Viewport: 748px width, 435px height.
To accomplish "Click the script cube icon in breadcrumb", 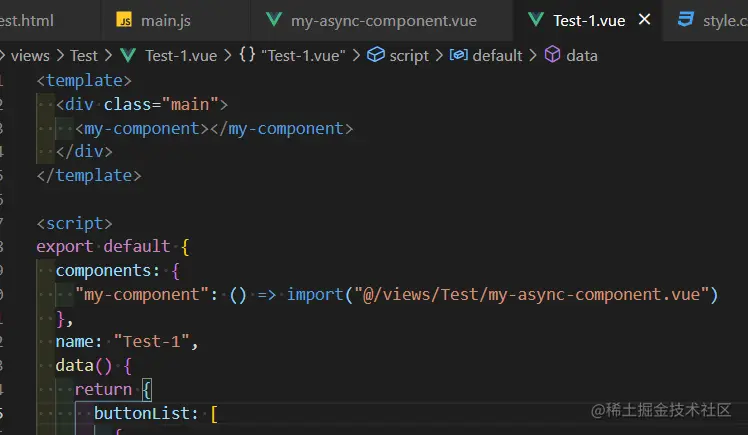I will (x=375, y=54).
